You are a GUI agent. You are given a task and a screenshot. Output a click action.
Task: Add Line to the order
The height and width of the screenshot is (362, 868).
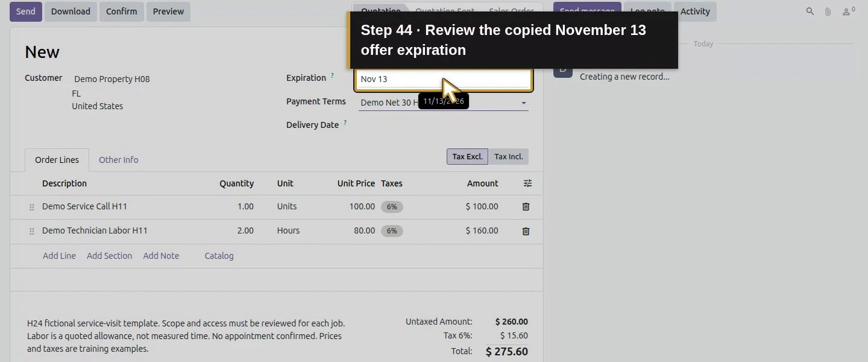click(x=59, y=256)
